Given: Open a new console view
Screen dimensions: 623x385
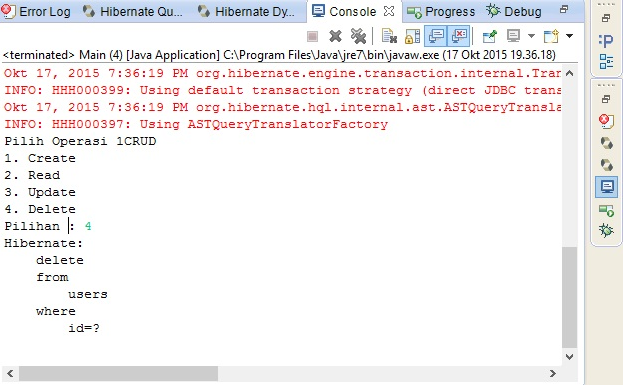Looking at the screenshot, I should [551, 37].
